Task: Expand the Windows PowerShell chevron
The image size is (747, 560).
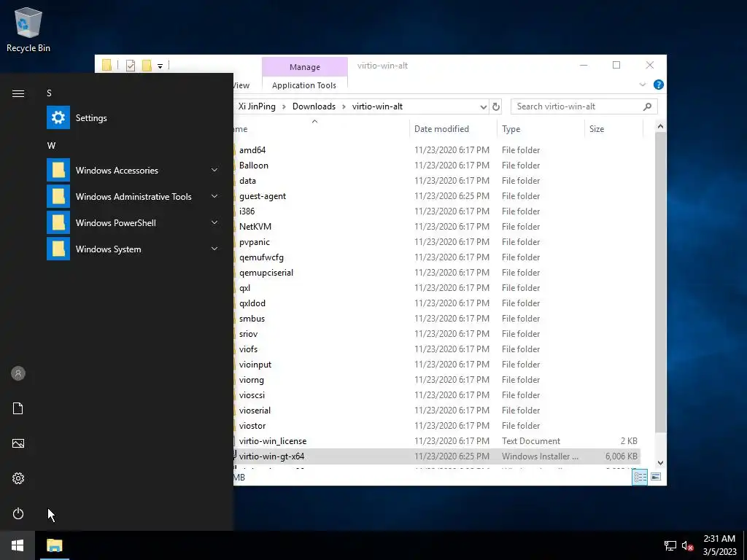Action: pyautogui.click(x=214, y=222)
